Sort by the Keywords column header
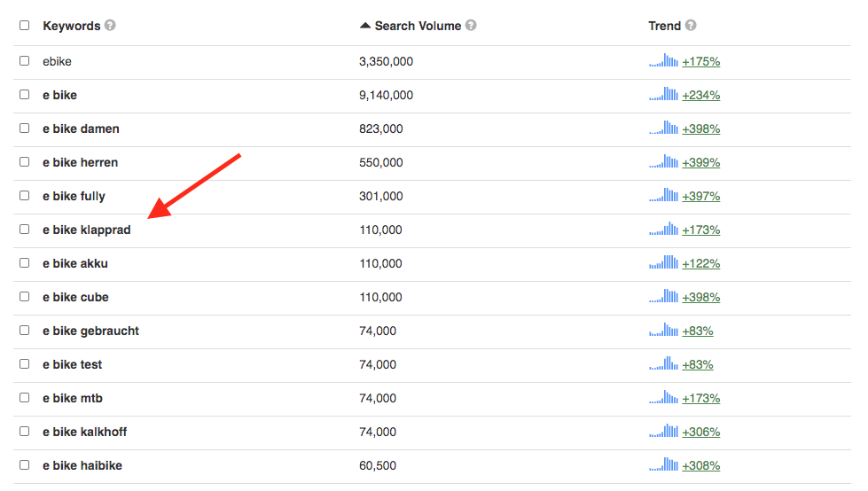The height and width of the screenshot is (491, 868). click(72, 26)
